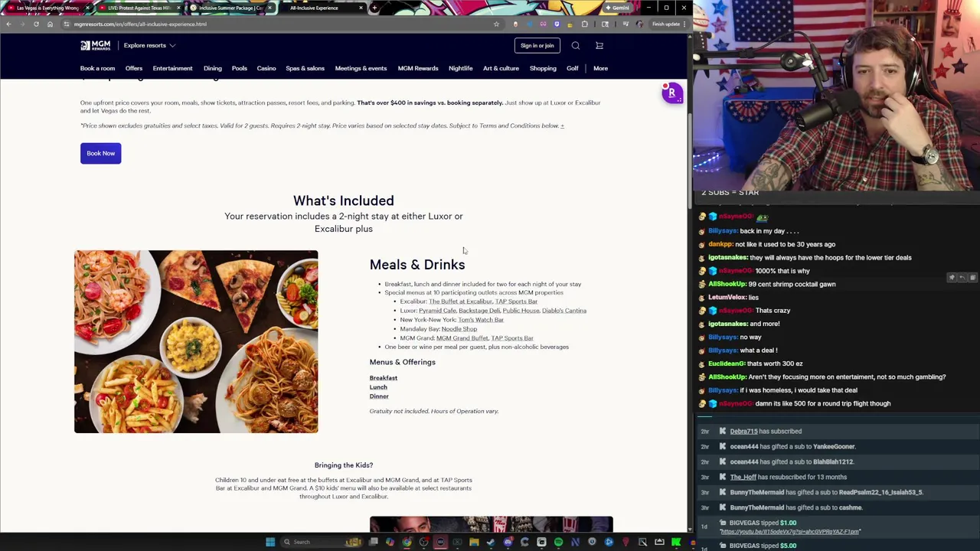Open the Casino navigation item
980x551 pixels.
(266, 68)
